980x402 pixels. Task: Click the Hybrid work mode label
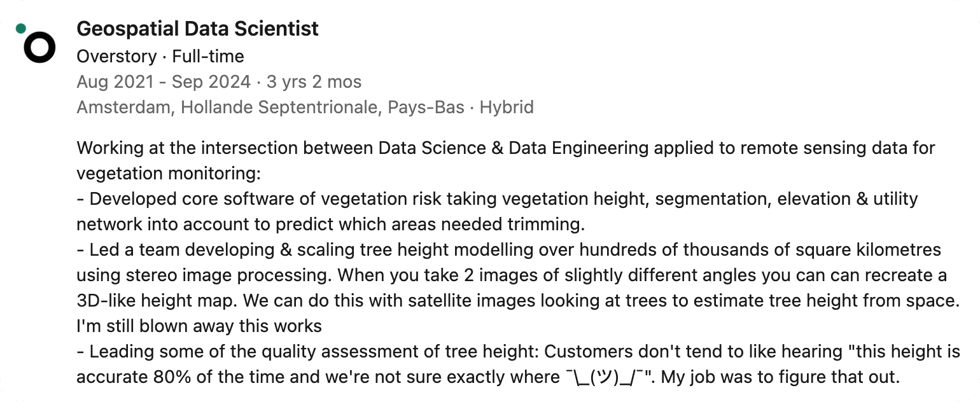click(x=507, y=107)
